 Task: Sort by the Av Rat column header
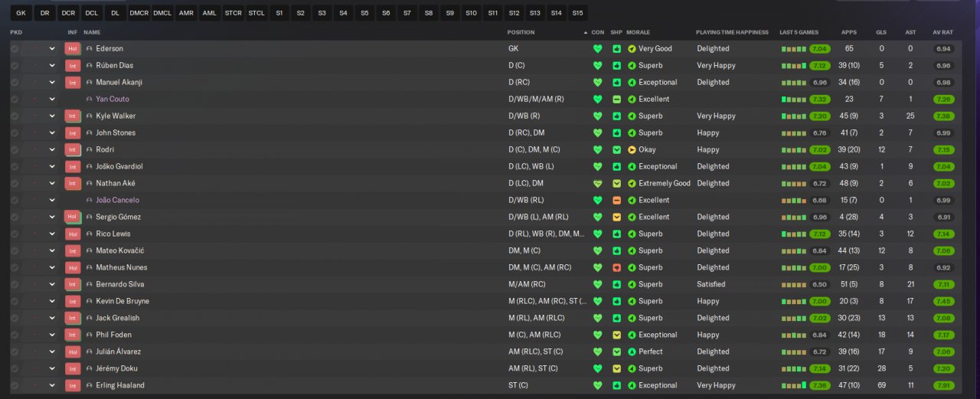pyautogui.click(x=942, y=32)
